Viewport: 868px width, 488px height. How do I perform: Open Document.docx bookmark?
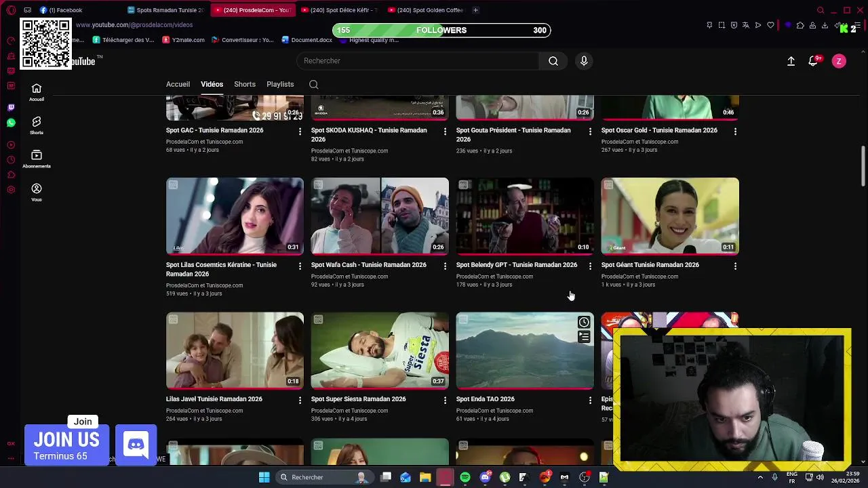click(x=306, y=40)
